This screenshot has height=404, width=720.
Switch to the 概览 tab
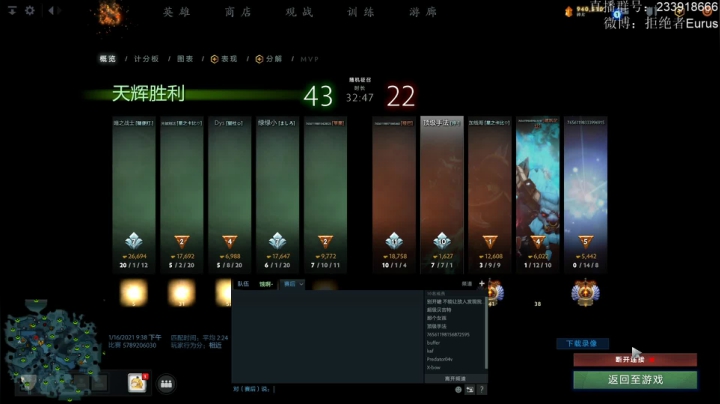point(108,59)
